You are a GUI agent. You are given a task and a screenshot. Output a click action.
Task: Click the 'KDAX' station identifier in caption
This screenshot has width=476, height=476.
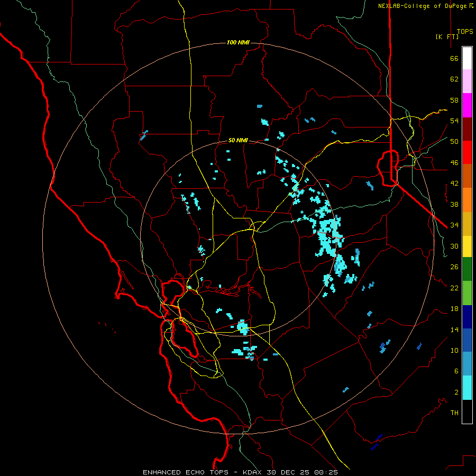point(253,472)
